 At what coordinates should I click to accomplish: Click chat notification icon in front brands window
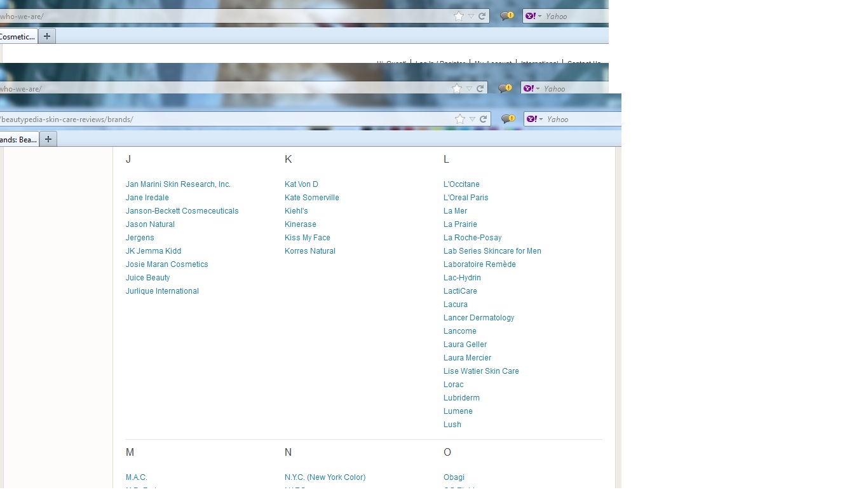pyautogui.click(x=508, y=119)
